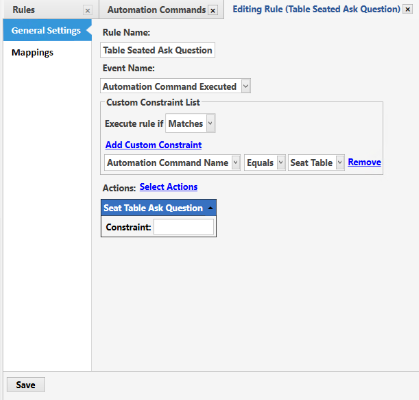Switch to the Automation Commands tab
This screenshot has height=400, width=419.
pos(156,10)
